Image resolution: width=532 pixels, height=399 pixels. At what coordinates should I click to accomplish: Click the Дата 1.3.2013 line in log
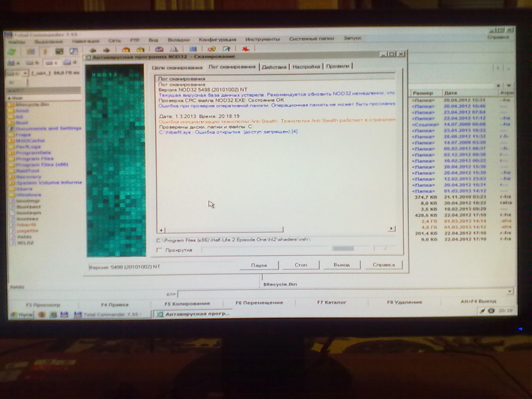[199, 116]
